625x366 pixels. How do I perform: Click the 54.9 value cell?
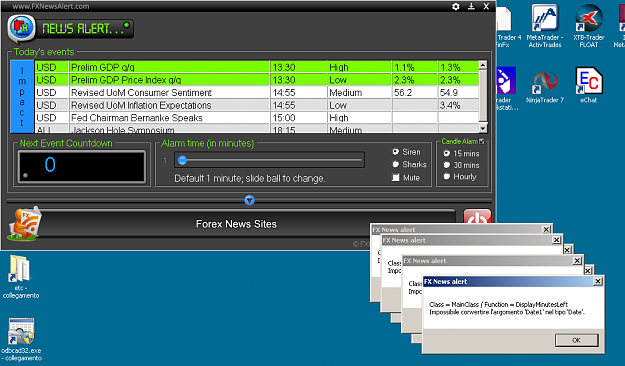(458, 92)
